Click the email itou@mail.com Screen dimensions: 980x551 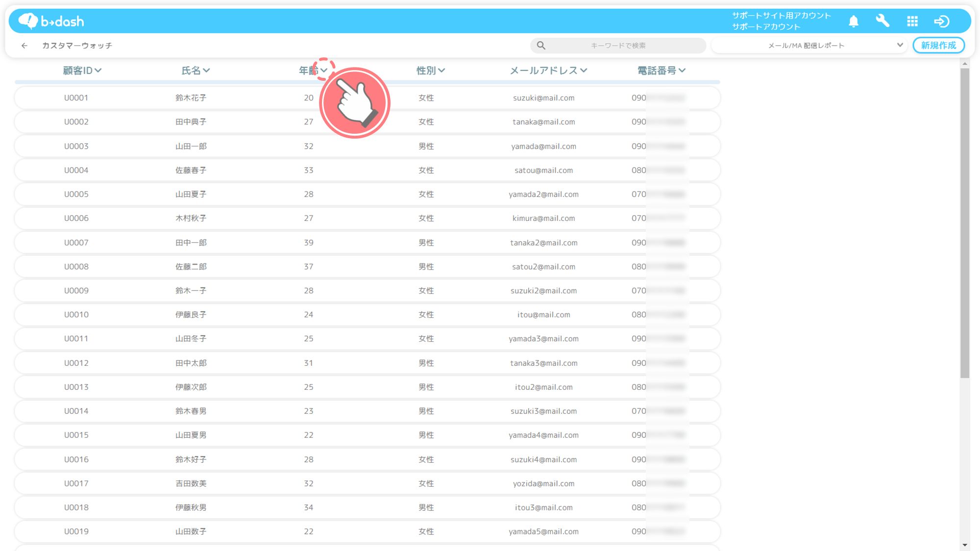coord(544,315)
